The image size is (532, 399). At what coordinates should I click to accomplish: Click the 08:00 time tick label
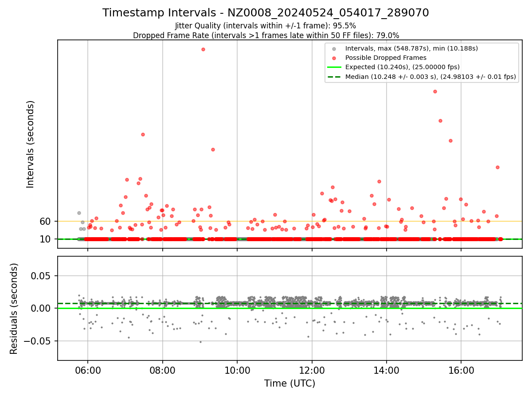coord(163,370)
